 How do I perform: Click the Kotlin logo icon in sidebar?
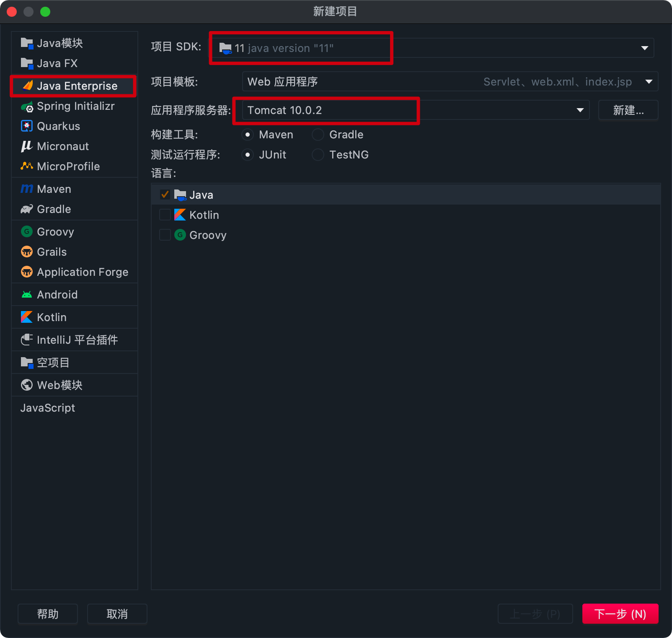click(x=27, y=317)
